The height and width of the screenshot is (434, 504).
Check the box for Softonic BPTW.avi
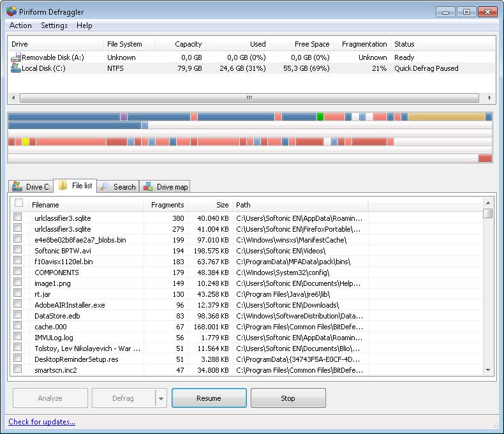click(x=18, y=250)
